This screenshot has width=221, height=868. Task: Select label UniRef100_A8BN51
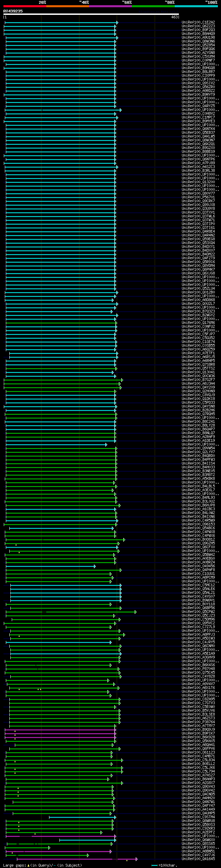(x=198, y=852)
